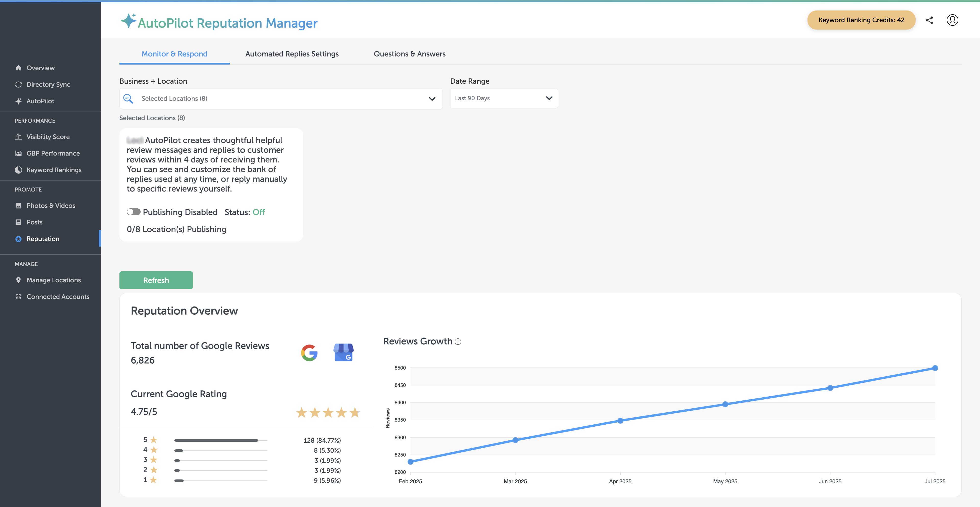Open Keyword Rankings sidebar item
980x507 pixels.
(x=54, y=170)
